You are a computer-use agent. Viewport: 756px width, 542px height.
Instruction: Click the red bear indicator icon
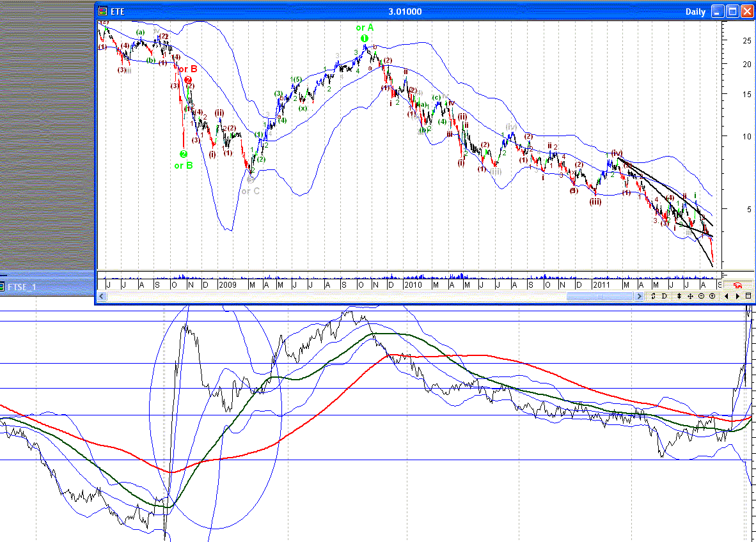click(x=737, y=284)
